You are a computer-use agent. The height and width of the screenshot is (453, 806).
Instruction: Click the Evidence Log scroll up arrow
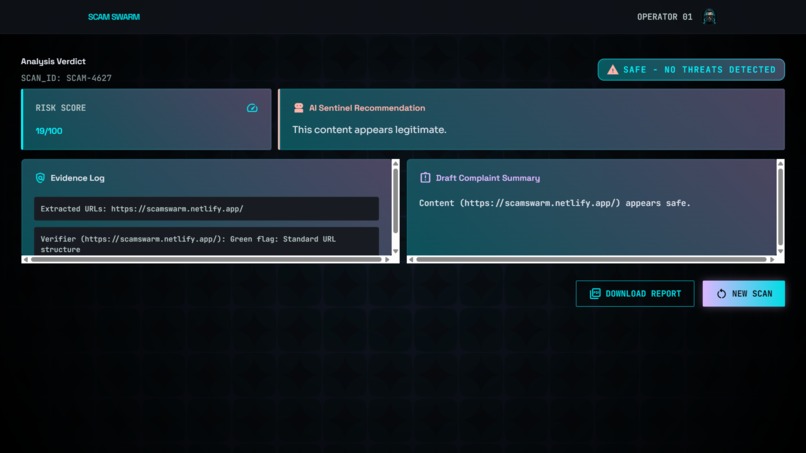click(395, 164)
